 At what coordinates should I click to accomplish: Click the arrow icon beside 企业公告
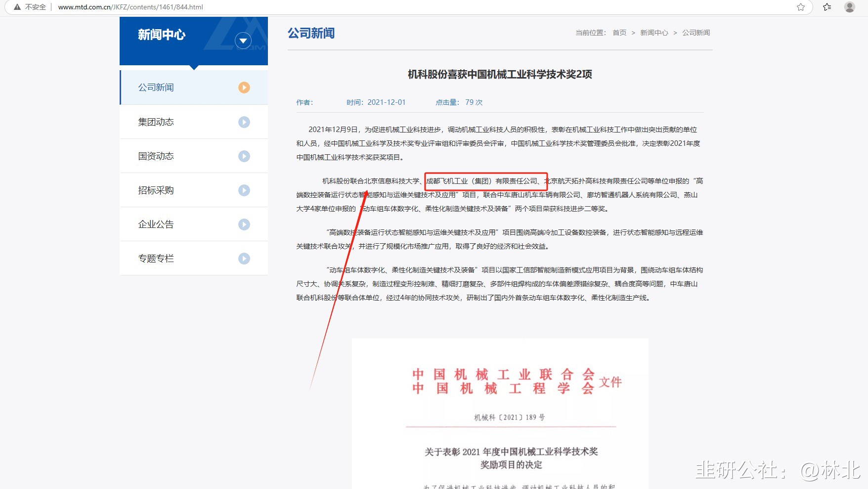coord(244,224)
